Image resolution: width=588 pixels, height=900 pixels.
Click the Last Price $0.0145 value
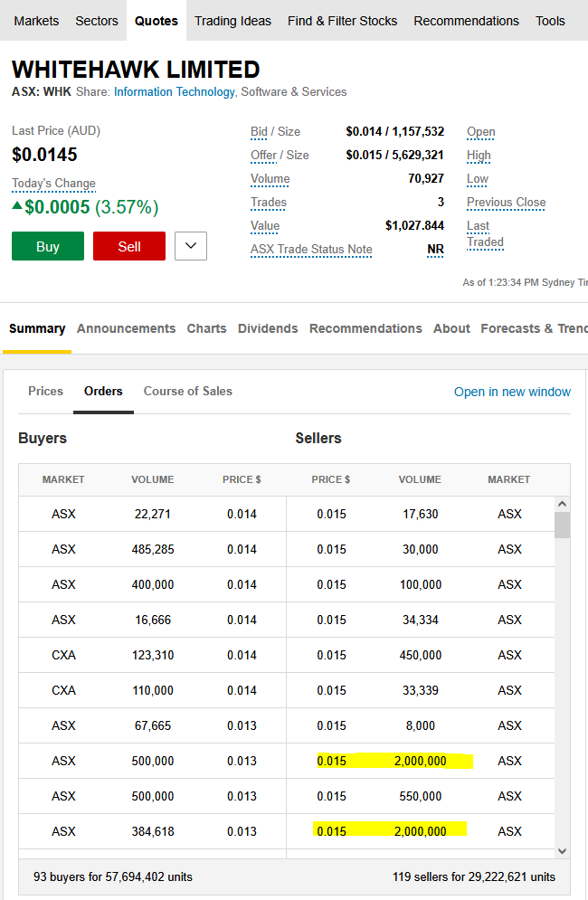44,155
